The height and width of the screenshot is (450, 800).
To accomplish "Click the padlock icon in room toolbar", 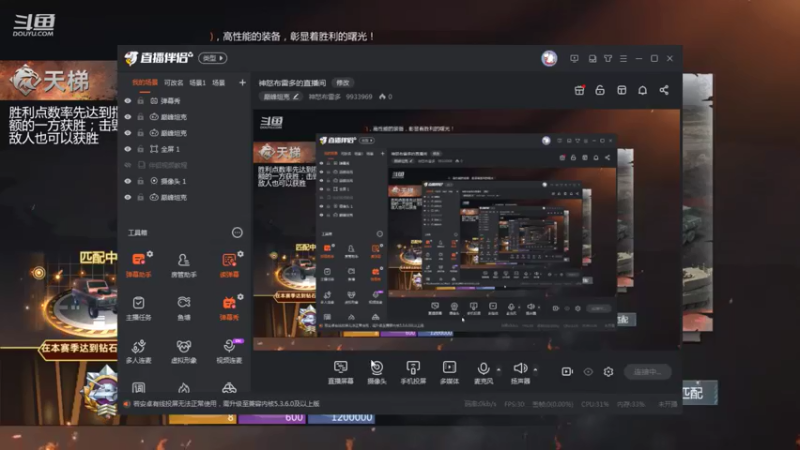I will [600, 90].
